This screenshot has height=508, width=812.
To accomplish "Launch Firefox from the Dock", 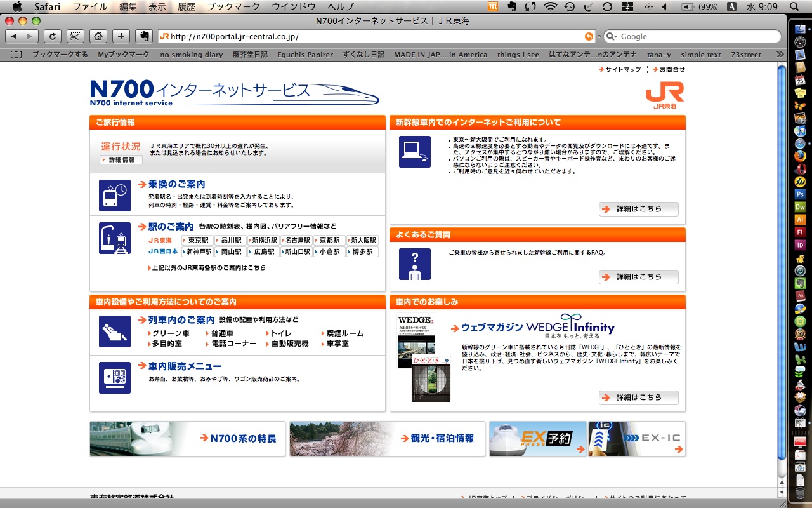I will coord(800,156).
